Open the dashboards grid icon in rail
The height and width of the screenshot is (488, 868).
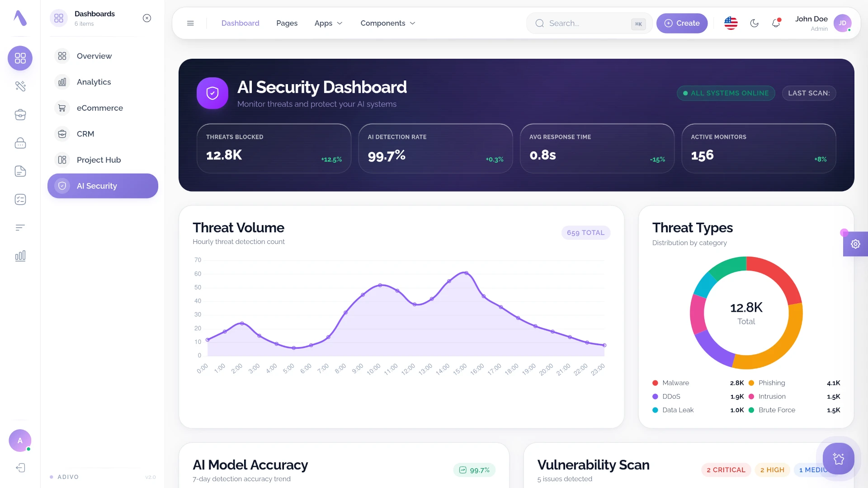click(20, 58)
